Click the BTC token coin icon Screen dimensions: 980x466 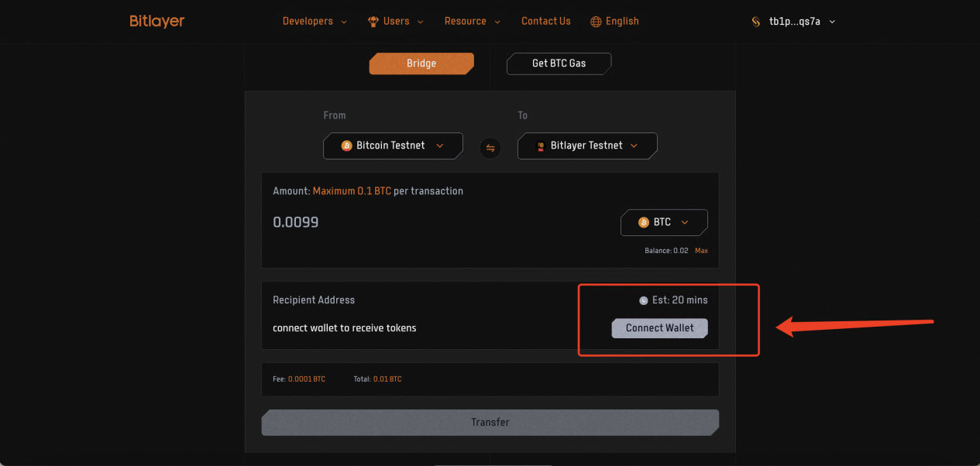coord(643,222)
